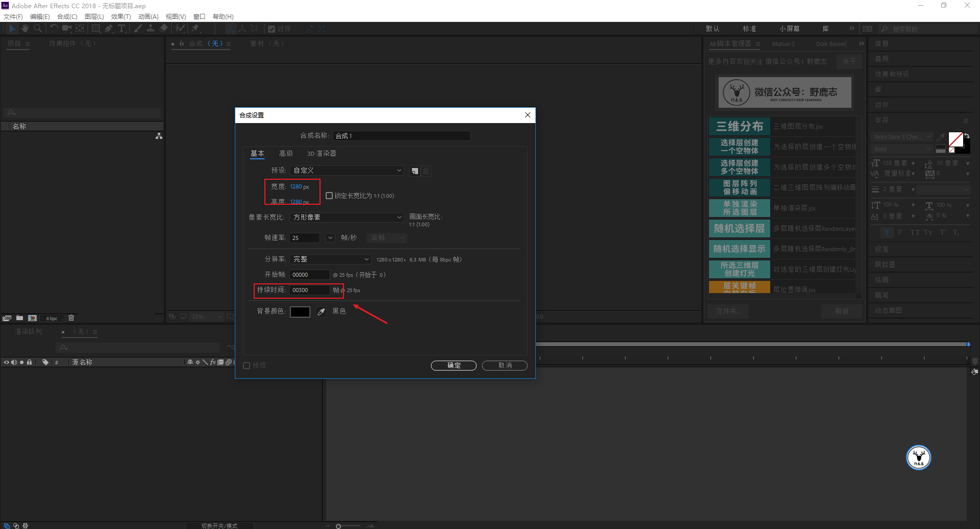This screenshot has height=529, width=980.
Task: Select the Clone Stamp tool
Action: [151, 29]
